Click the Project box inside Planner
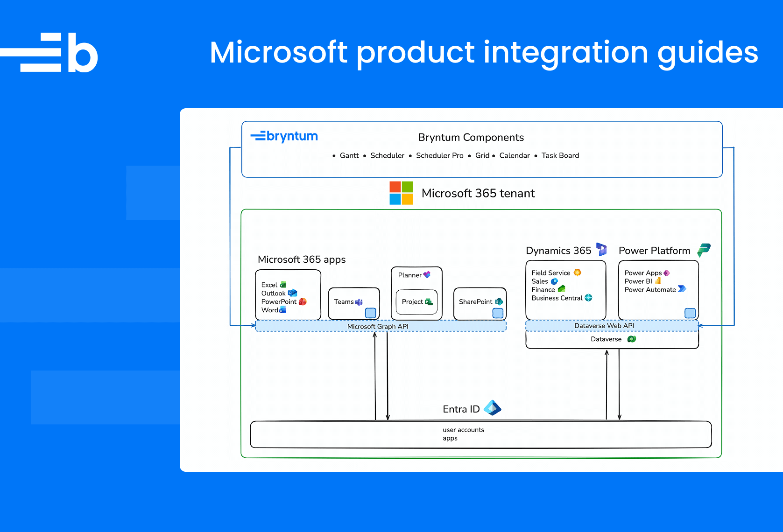This screenshot has width=783, height=532. (416, 302)
